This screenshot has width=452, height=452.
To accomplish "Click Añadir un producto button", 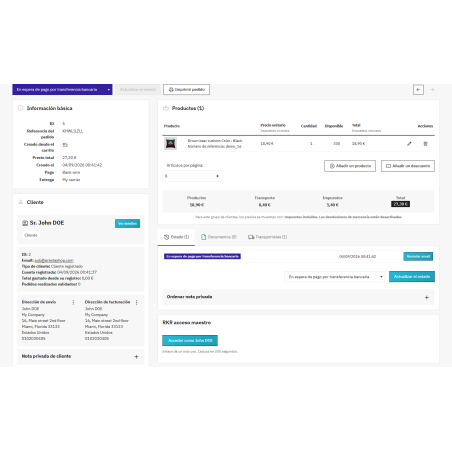I will 350,166.
